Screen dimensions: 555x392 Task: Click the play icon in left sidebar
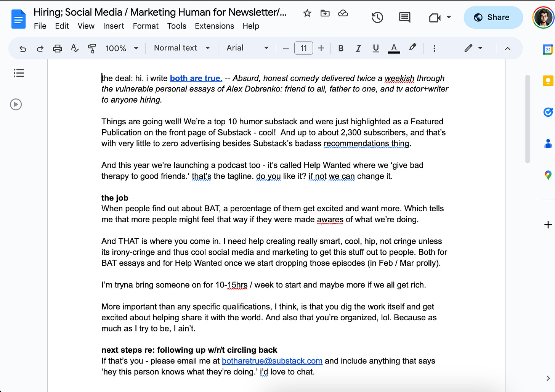(x=16, y=104)
